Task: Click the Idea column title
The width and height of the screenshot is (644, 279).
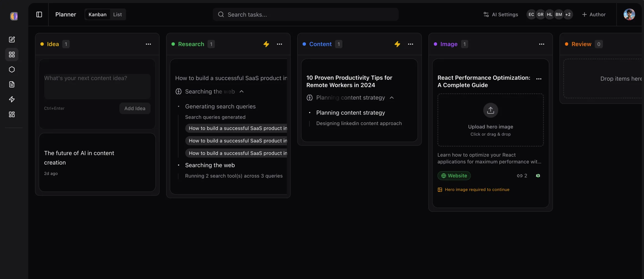Action: click(x=53, y=44)
